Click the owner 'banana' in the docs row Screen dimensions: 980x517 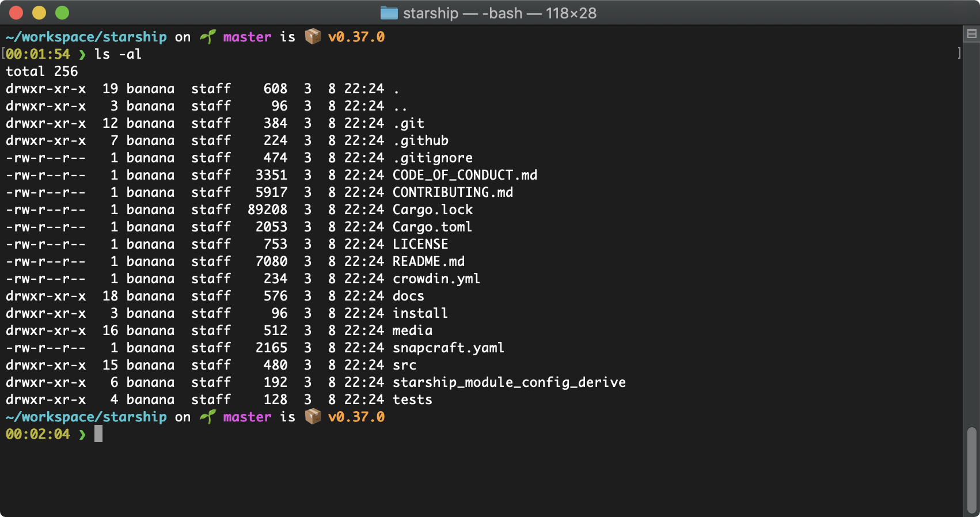pyautogui.click(x=151, y=296)
